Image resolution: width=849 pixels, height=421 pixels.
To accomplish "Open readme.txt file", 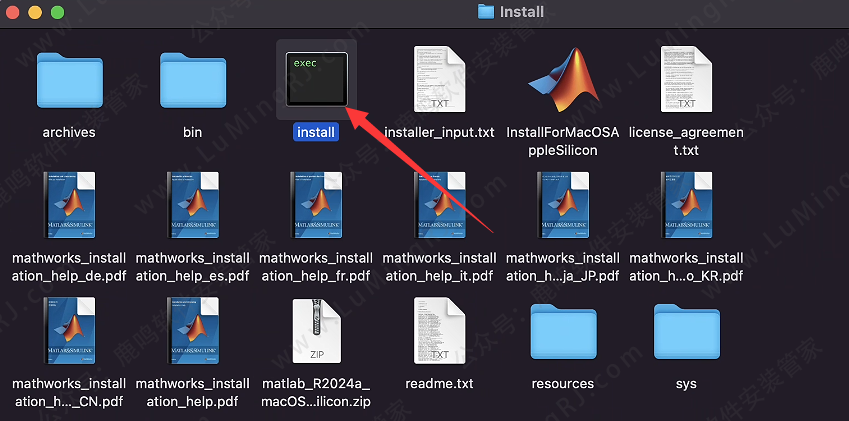I will tap(440, 332).
